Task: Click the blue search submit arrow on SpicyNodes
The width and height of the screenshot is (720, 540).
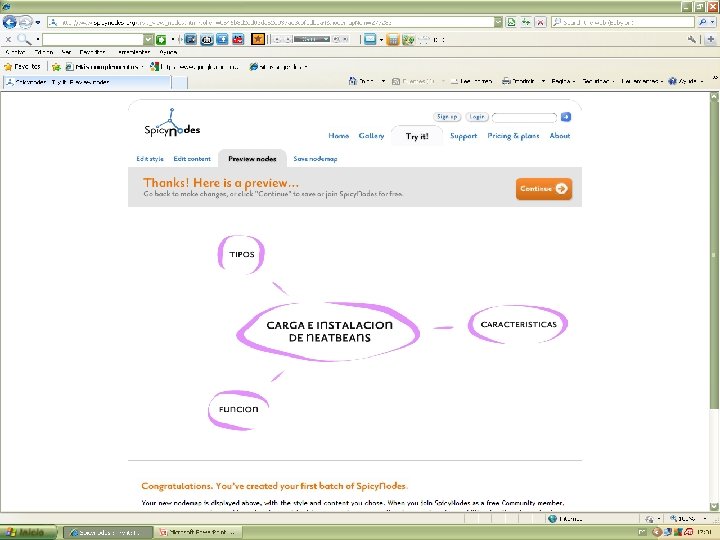Action: click(x=566, y=117)
